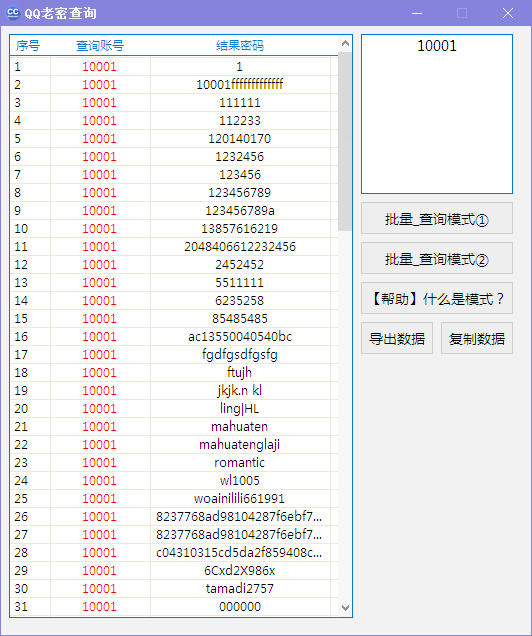Select password cell 123456789 in row 8
Viewport: 532px width, 636px height.
pyautogui.click(x=240, y=193)
